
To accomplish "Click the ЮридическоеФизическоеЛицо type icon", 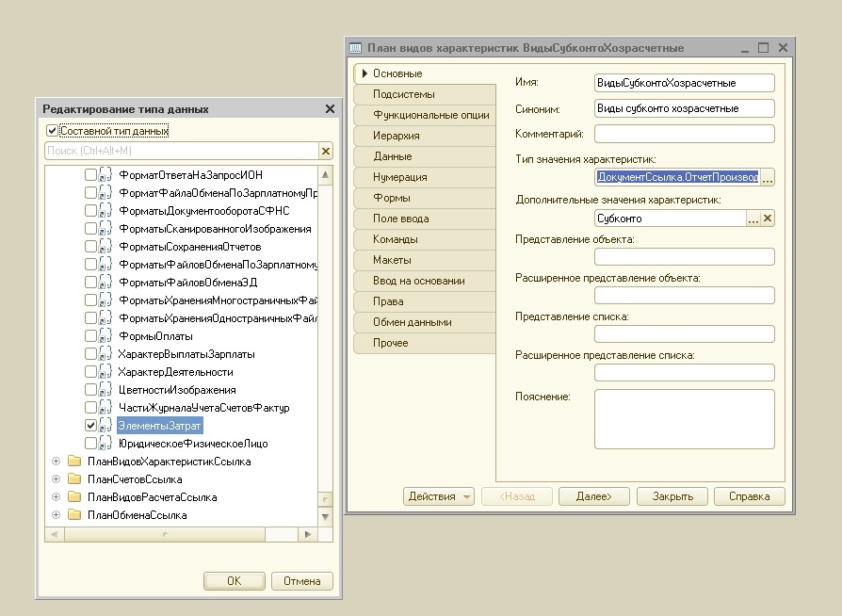I will click(105, 444).
